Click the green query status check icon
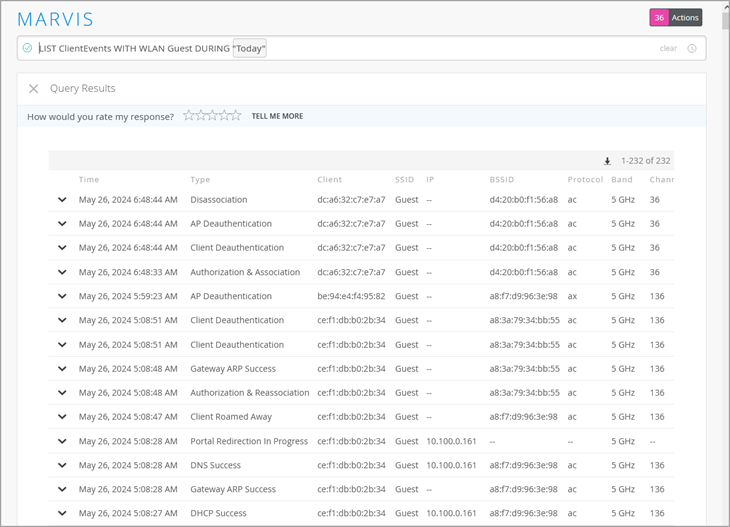The height and width of the screenshot is (527, 730). [27, 48]
